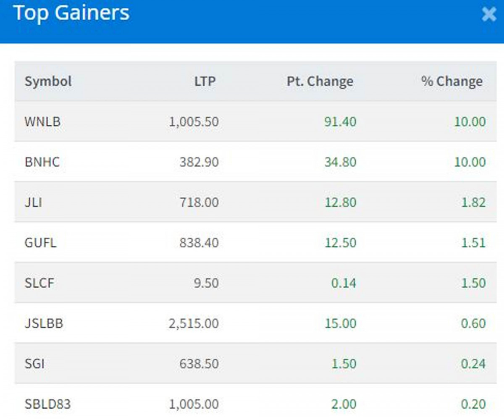The height and width of the screenshot is (420, 504).
Task: Open the SBLD83 symbol
Action: tap(47, 404)
